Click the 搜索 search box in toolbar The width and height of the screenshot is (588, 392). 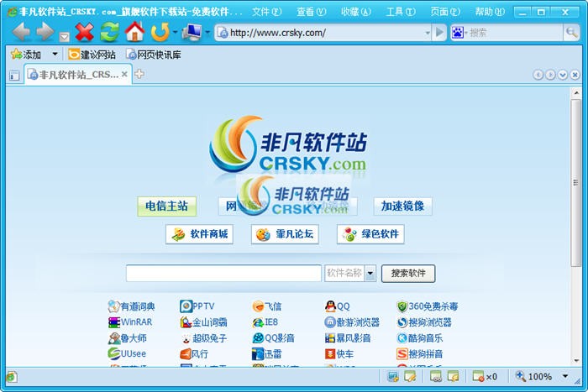(516, 33)
